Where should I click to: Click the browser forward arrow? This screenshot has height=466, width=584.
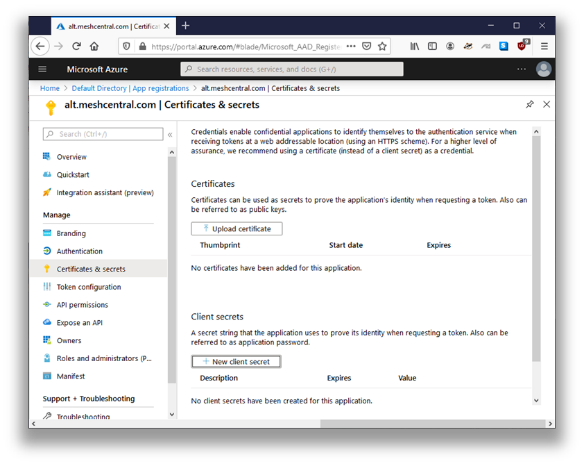pos(58,46)
